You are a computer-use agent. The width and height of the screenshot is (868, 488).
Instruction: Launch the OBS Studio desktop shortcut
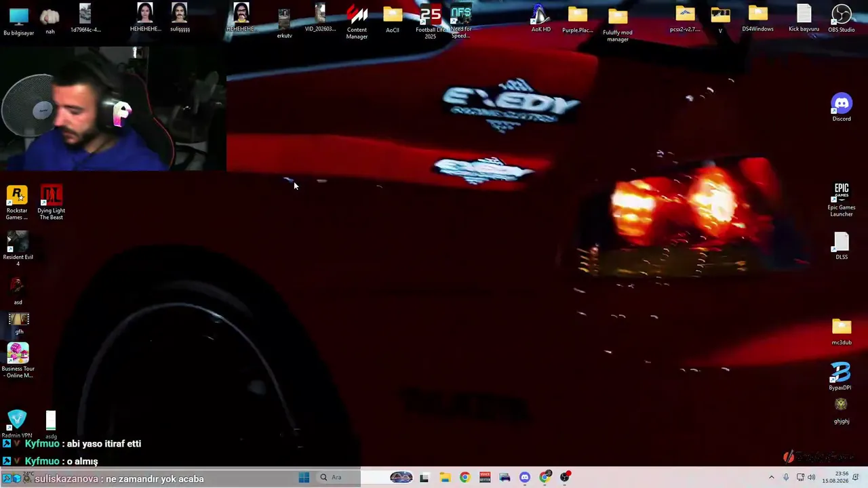point(842,19)
